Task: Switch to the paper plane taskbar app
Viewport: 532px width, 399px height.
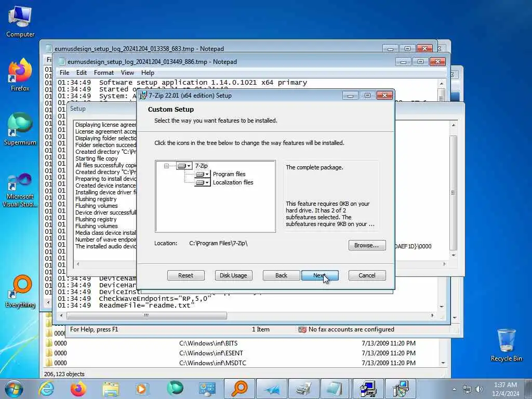Action: (271, 389)
